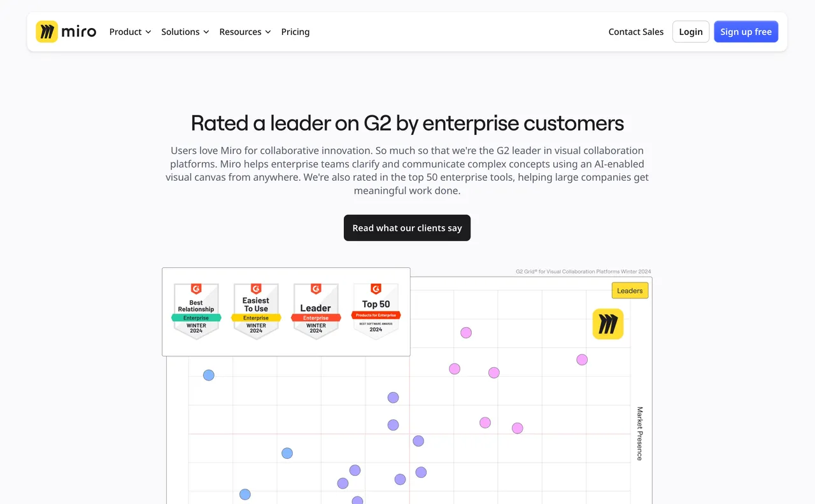Expand the Resources dropdown menu
815x504 pixels.
tap(244, 32)
